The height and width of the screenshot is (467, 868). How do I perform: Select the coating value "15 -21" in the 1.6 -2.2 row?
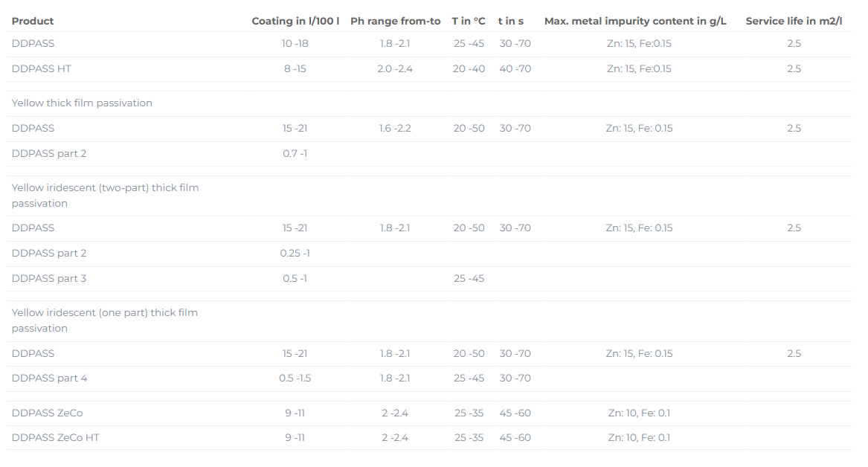295,128
